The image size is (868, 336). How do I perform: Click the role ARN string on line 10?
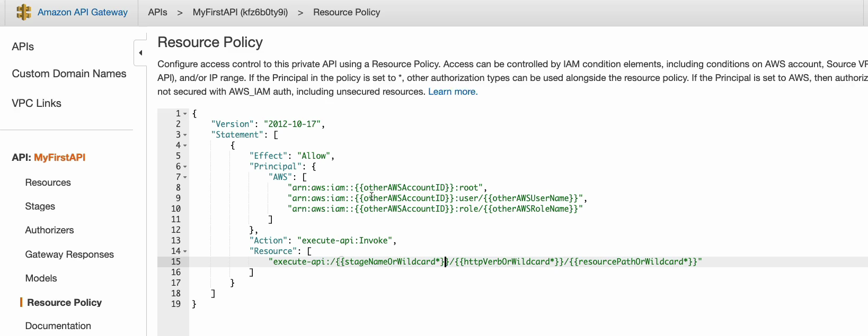coord(436,208)
